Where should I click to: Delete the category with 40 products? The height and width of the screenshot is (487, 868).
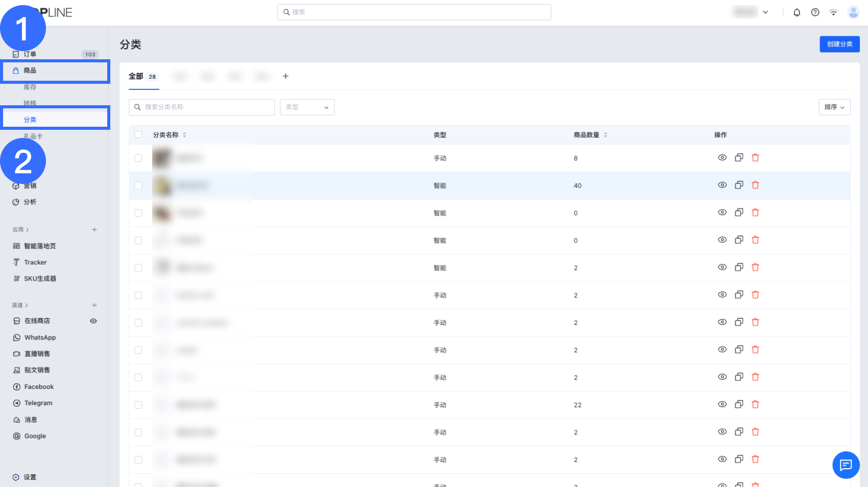click(755, 185)
